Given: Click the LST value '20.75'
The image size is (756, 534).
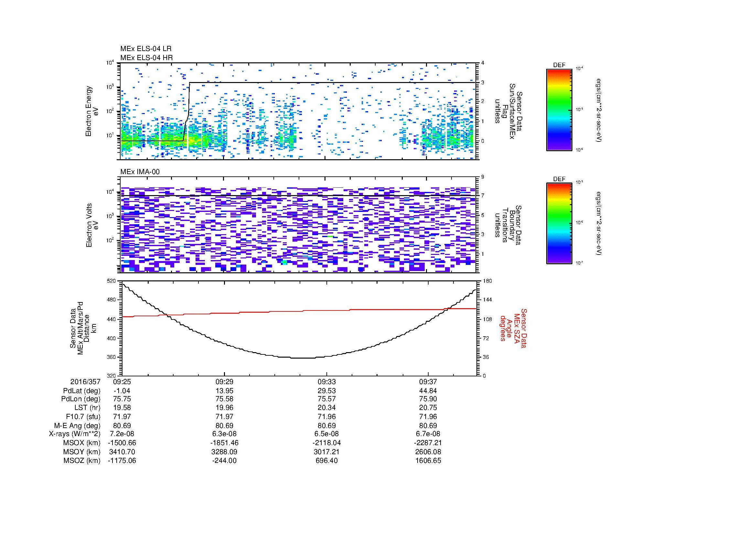Looking at the screenshot, I should pos(428,408).
